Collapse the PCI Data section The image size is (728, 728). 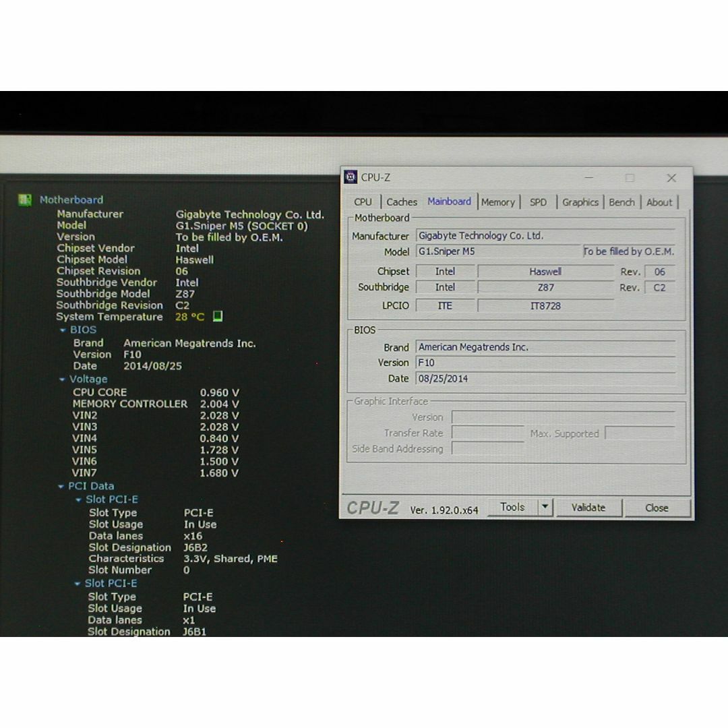[61, 487]
